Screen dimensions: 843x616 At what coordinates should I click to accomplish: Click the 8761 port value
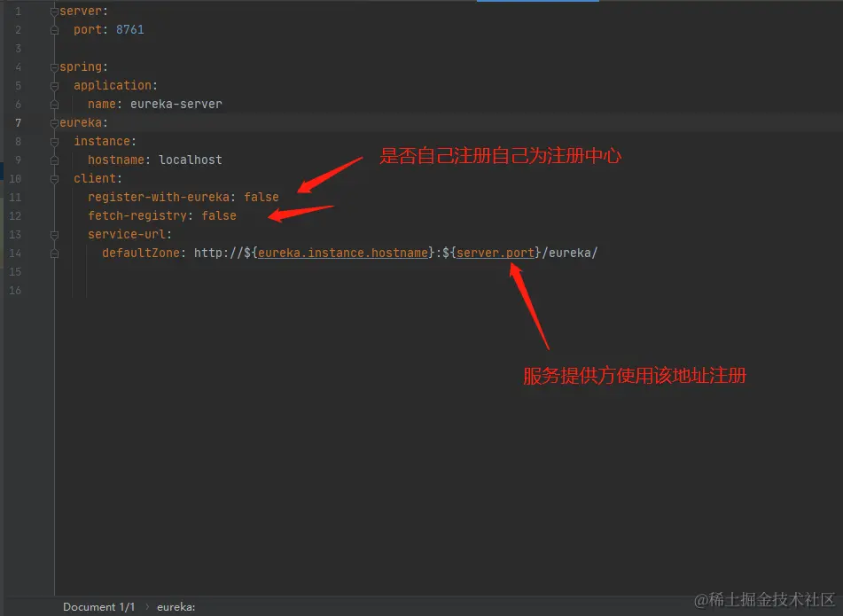(x=130, y=29)
